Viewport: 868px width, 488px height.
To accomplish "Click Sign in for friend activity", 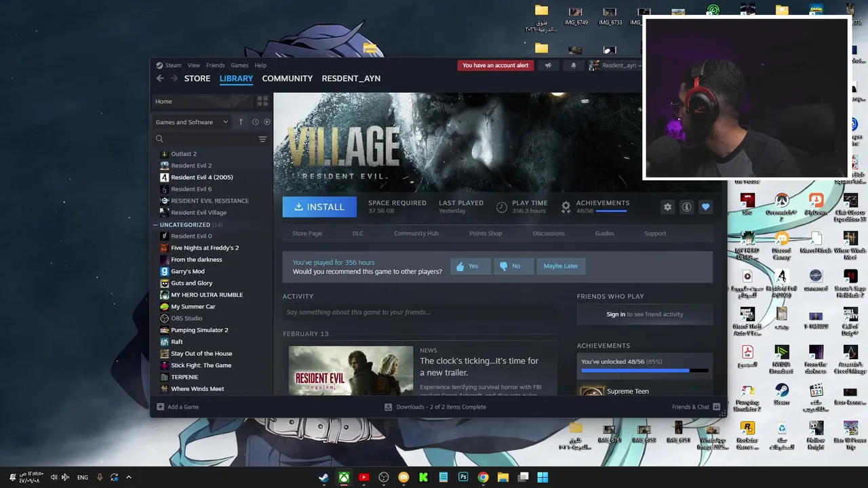I will coord(616,314).
